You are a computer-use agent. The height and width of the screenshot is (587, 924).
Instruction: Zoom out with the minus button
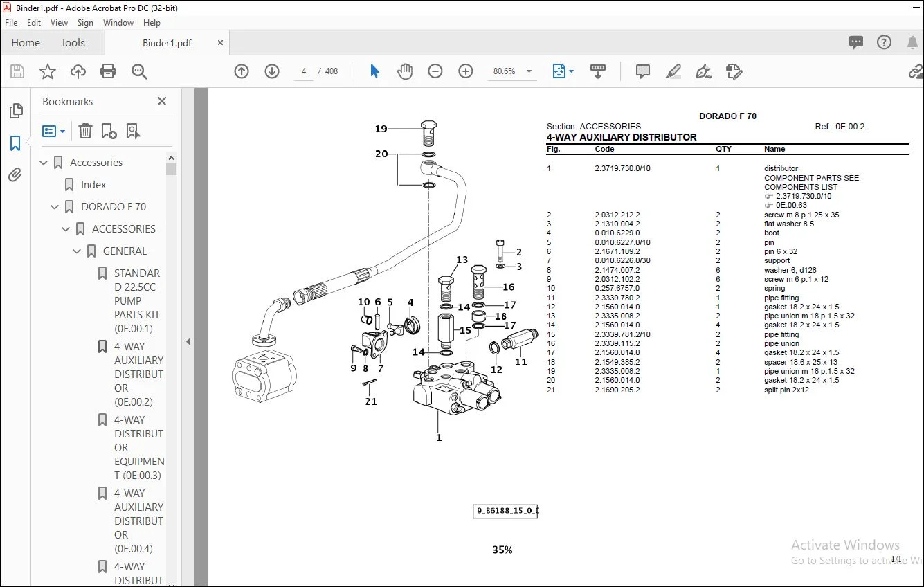pos(435,71)
